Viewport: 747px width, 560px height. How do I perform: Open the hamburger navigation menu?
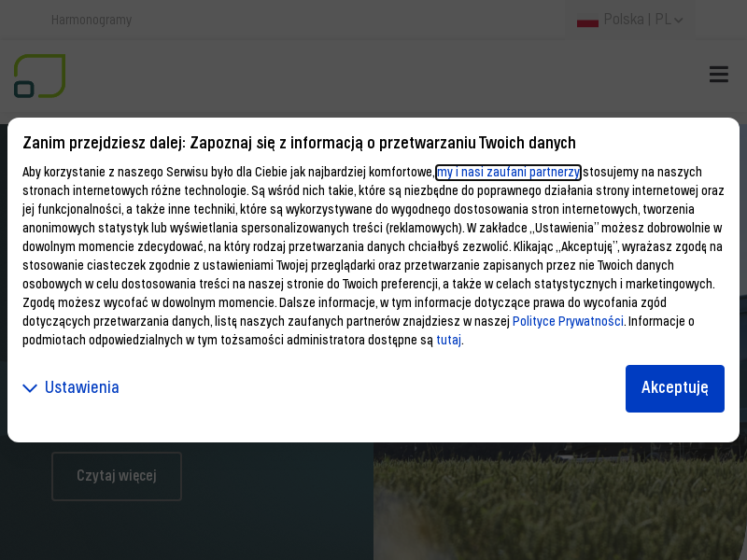(718, 75)
